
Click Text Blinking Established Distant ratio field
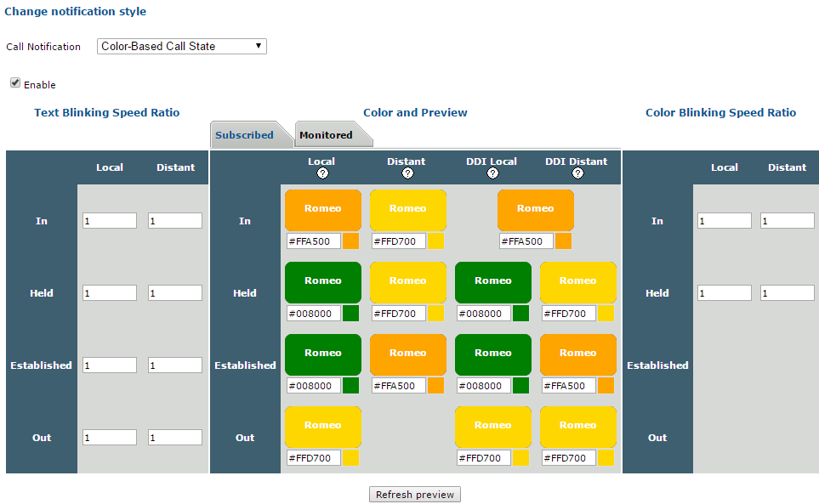175,365
